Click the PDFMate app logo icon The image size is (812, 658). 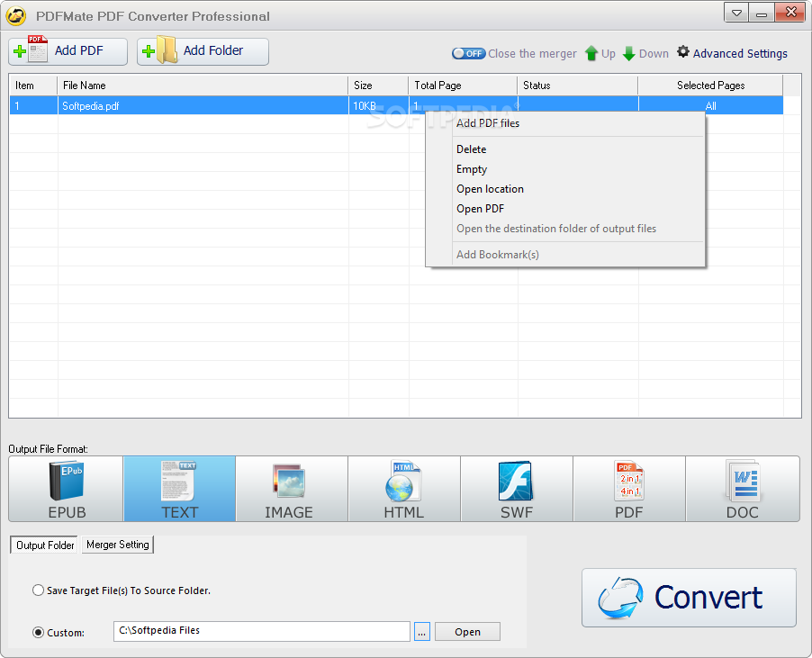16,16
